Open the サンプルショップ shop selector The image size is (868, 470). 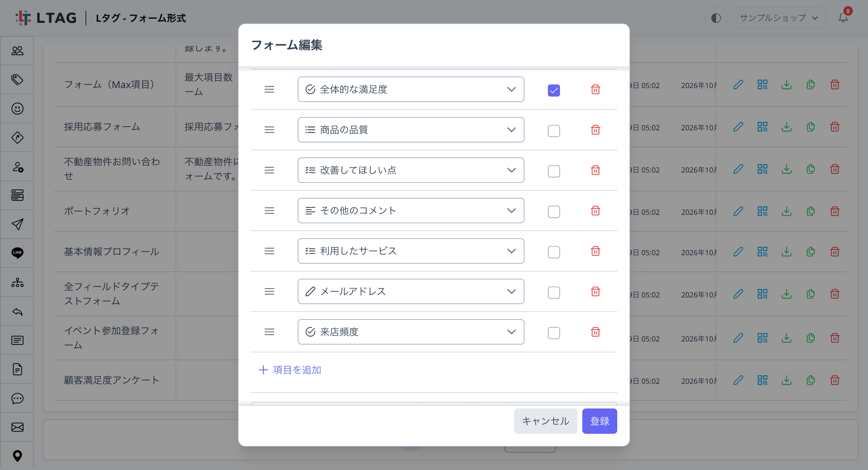coord(779,18)
